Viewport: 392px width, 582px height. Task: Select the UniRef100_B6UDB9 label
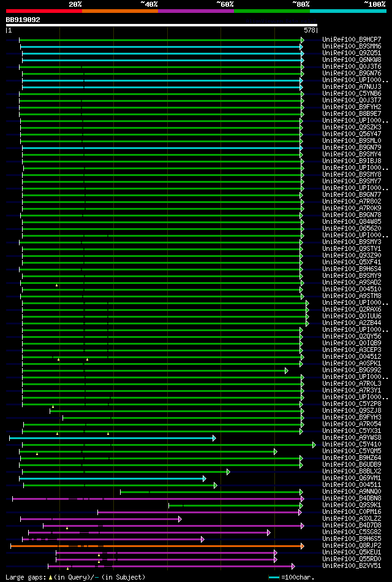point(352,465)
